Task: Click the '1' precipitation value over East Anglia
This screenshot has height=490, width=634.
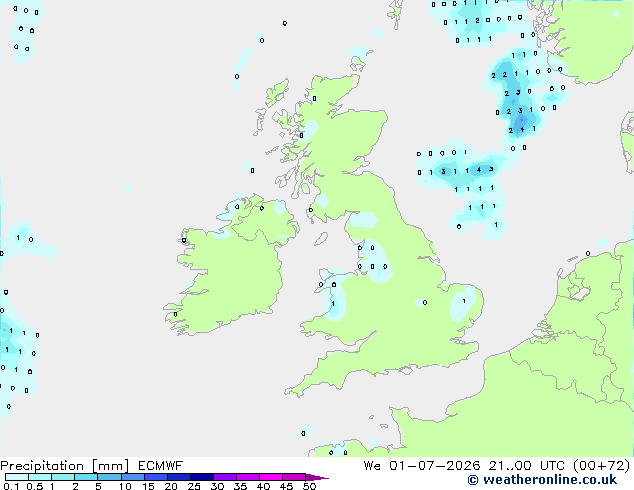Action: pos(464,301)
